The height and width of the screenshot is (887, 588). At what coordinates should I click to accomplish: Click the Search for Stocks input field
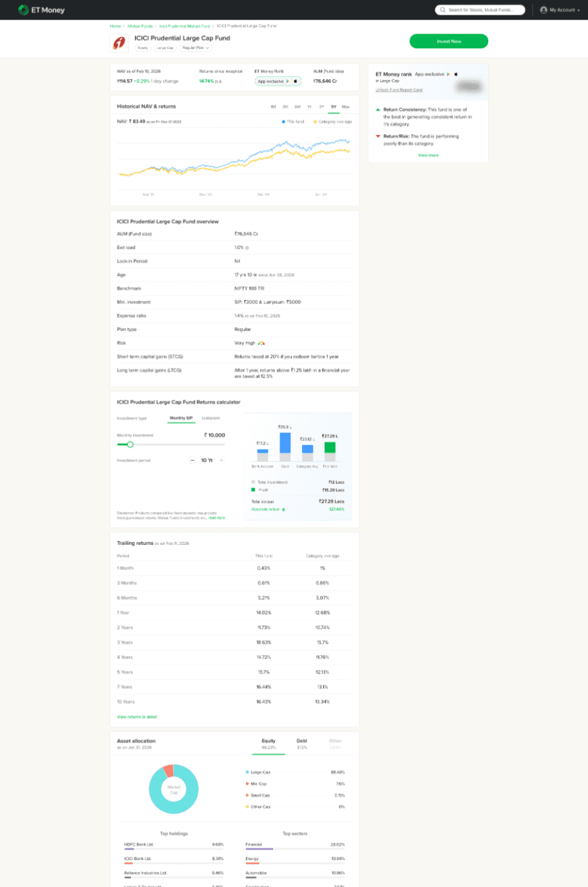coord(482,10)
